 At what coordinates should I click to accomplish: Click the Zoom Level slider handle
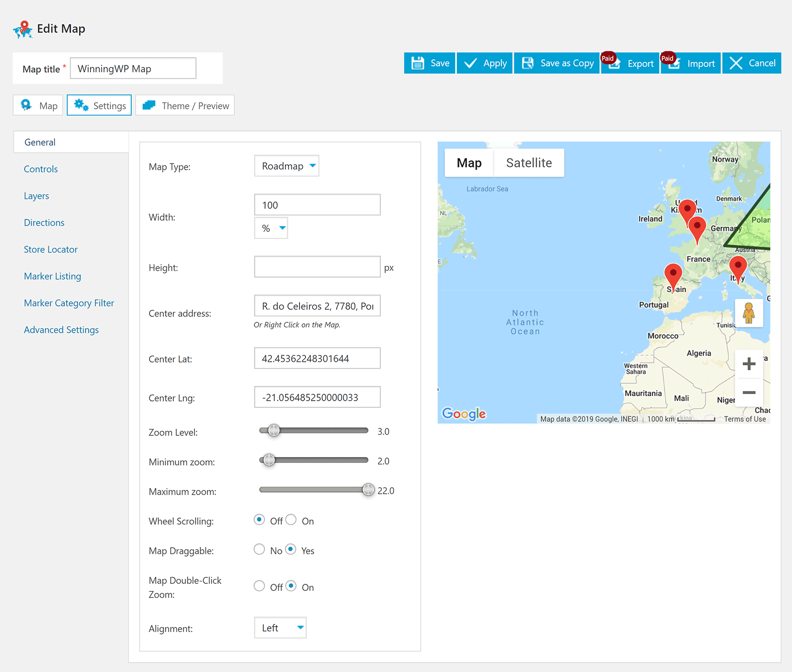(x=274, y=430)
